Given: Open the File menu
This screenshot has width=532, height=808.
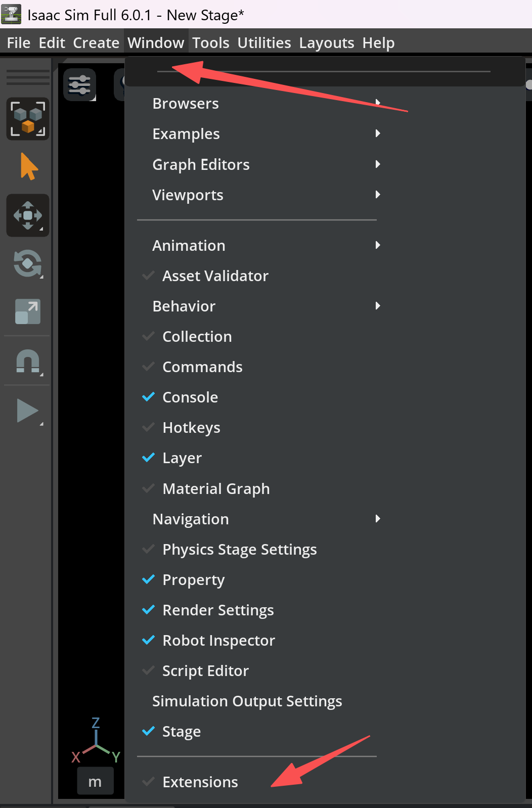Looking at the screenshot, I should point(19,43).
